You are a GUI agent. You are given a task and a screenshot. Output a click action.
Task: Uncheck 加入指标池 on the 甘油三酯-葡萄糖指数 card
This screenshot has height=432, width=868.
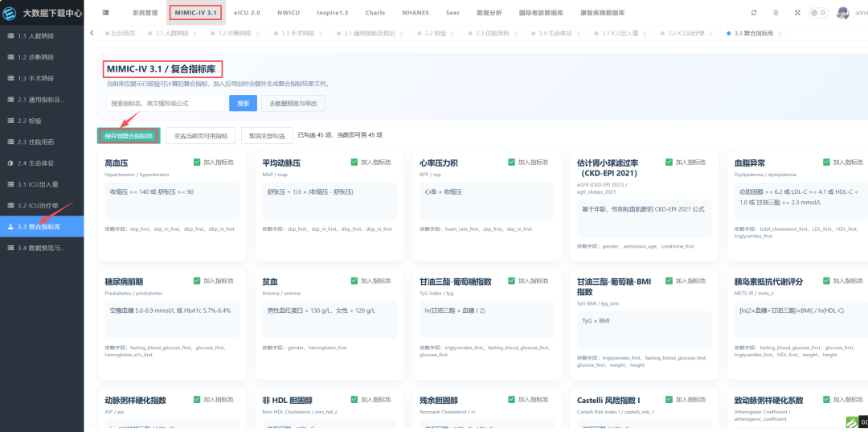(511, 281)
